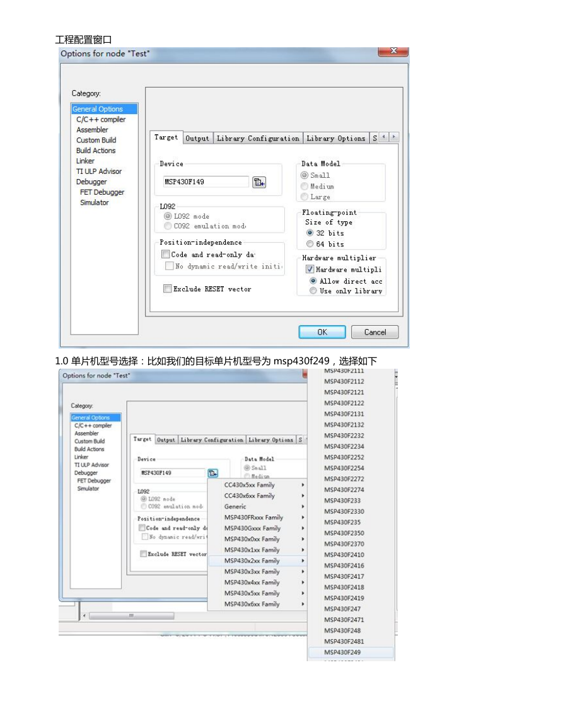The width and height of the screenshot is (563, 728).
Task: Click horizontal scrollbar below lower dialog
Action: click(132, 616)
